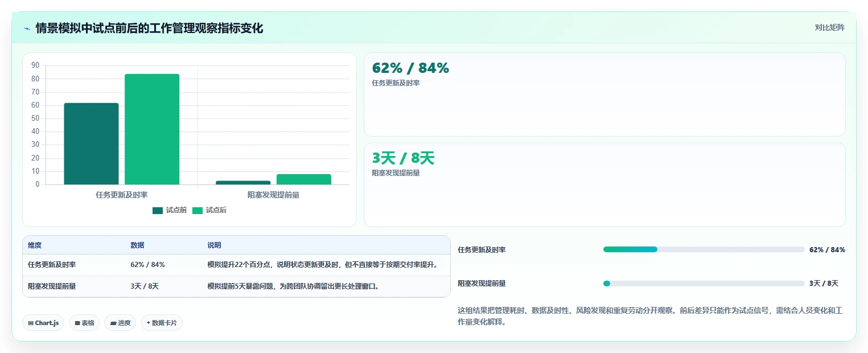The height and width of the screenshot is (353, 868).
Task: Click the 3天 / 8天 data card value
Action: click(403, 158)
